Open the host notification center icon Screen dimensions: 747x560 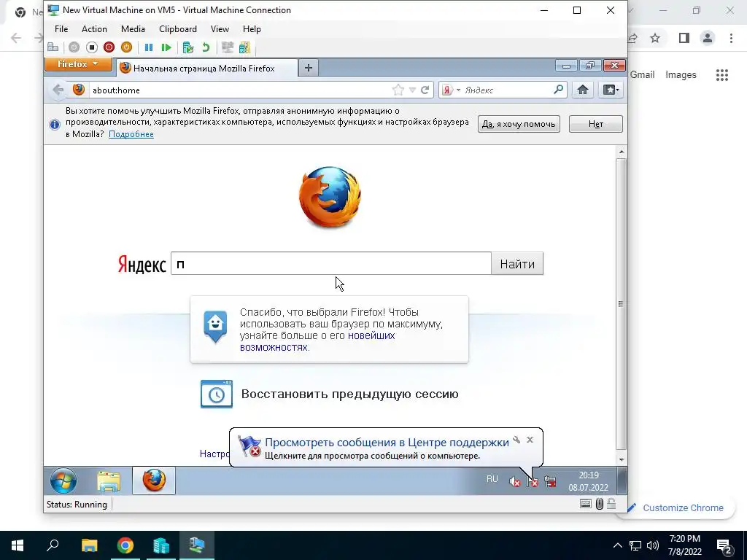click(x=724, y=546)
